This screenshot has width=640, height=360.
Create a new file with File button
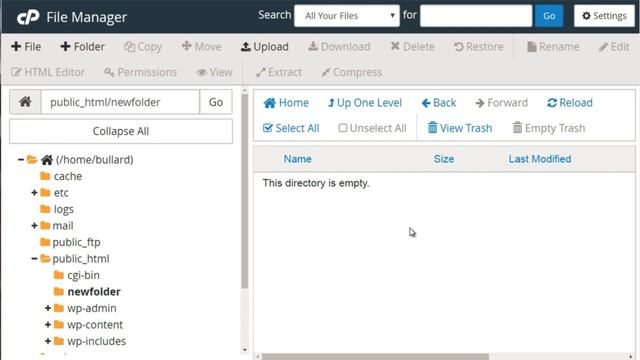point(26,47)
